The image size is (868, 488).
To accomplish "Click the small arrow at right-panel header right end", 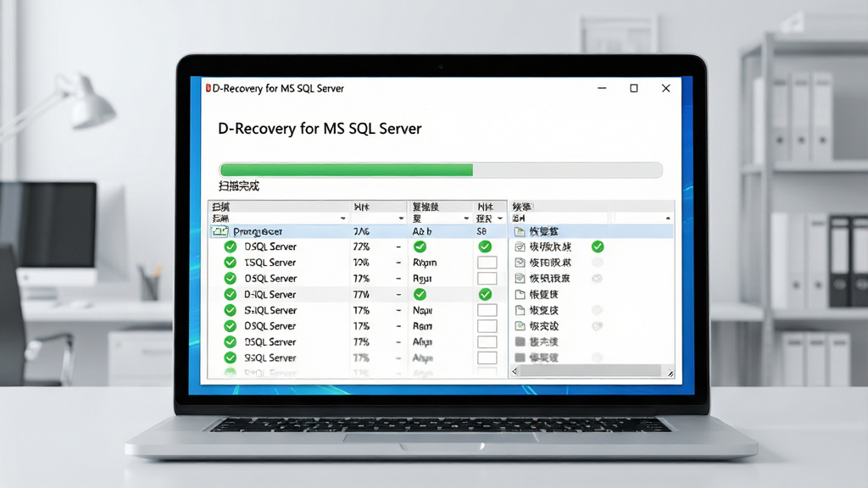I will pyautogui.click(x=668, y=219).
